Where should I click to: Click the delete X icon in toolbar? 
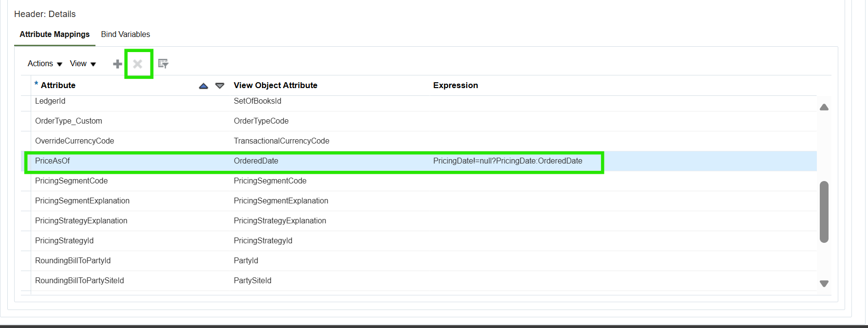click(x=138, y=64)
